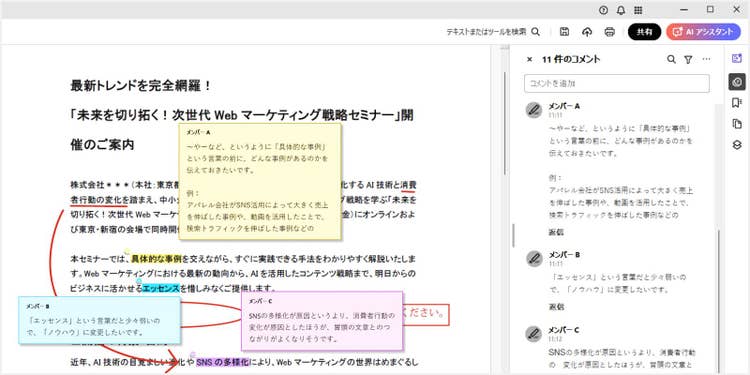Print the document

[x=609, y=32]
